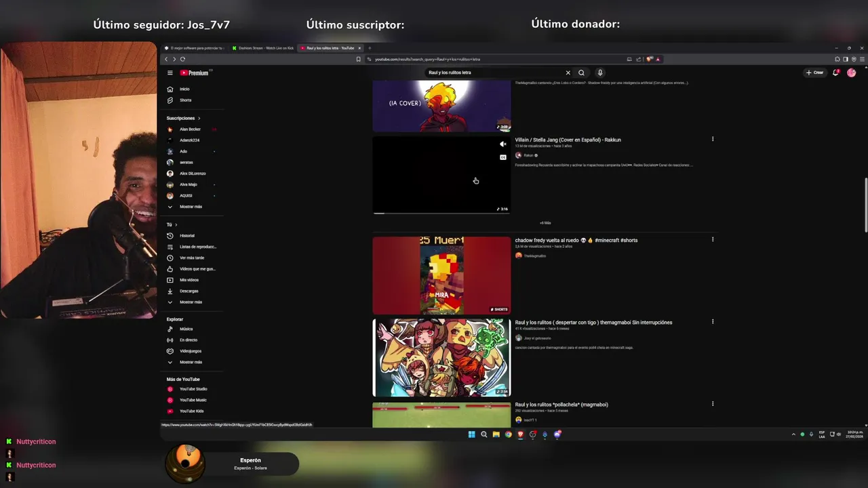Viewport: 868px width, 488px height.
Task: Click the YouTube Premium logo
Action: coord(195,73)
